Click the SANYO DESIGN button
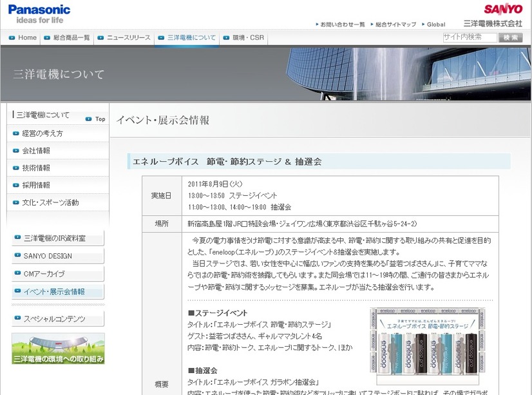This screenshot has height=395, width=532. (x=58, y=256)
